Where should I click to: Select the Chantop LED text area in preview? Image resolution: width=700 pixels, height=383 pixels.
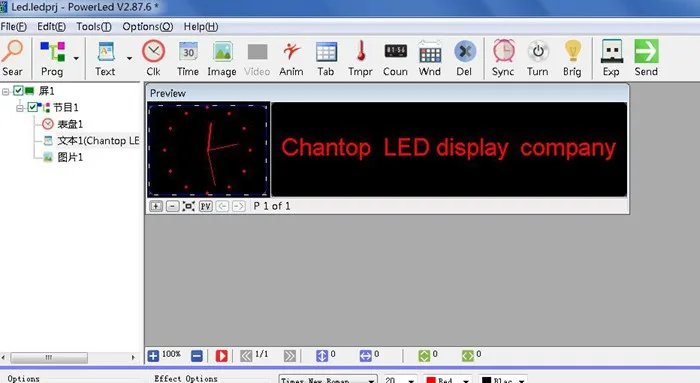click(x=449, y=150)
